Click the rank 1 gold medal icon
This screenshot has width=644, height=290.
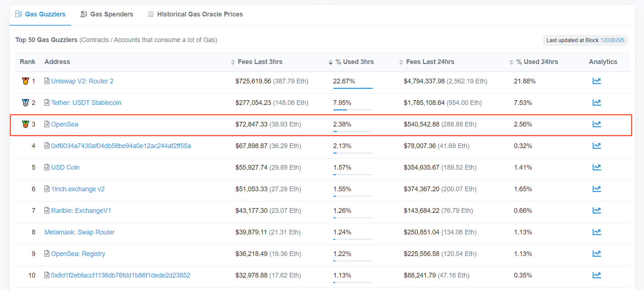coord(25,81)
